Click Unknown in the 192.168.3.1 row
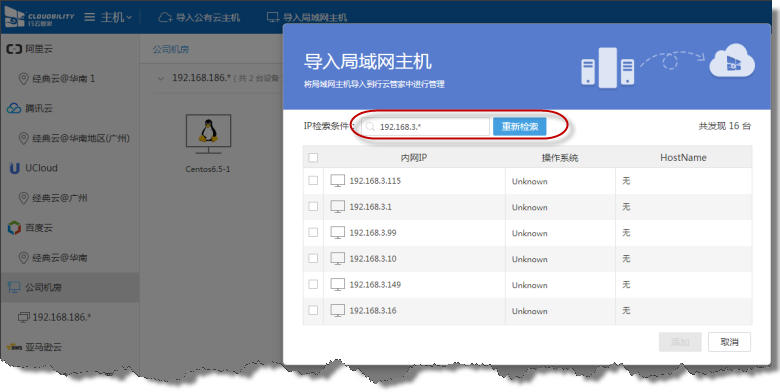Image resolution: width=780 pixels, height=392 pixels. (x=529, y=207)
